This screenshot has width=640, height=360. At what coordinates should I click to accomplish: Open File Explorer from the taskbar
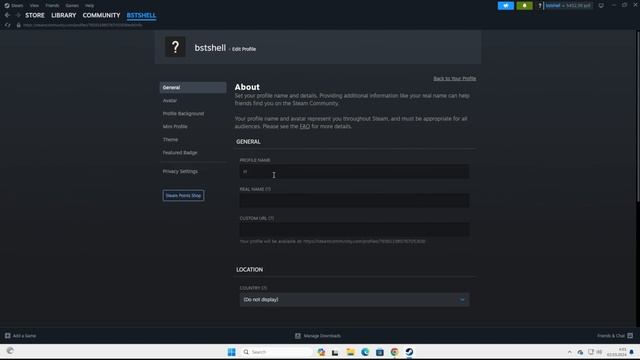coord(350,352)
